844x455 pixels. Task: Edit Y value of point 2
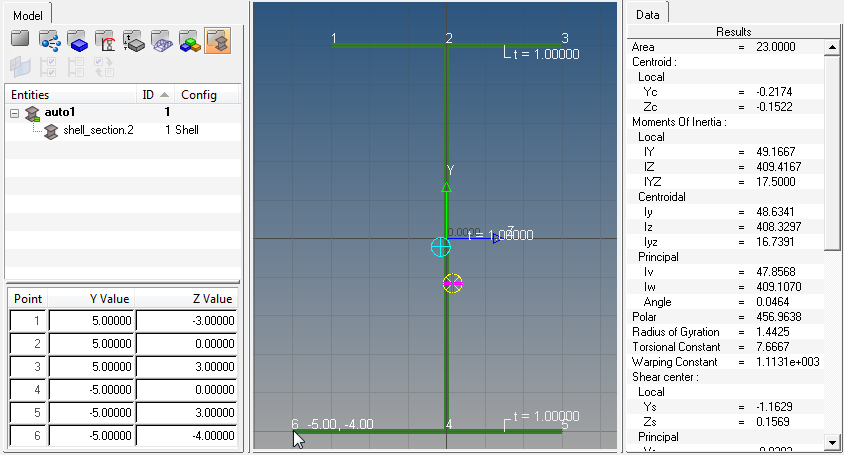click(x=92, y=344)
